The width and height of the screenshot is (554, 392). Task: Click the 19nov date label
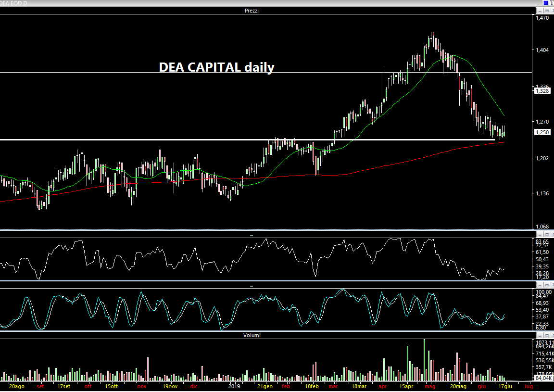point(170,386)
